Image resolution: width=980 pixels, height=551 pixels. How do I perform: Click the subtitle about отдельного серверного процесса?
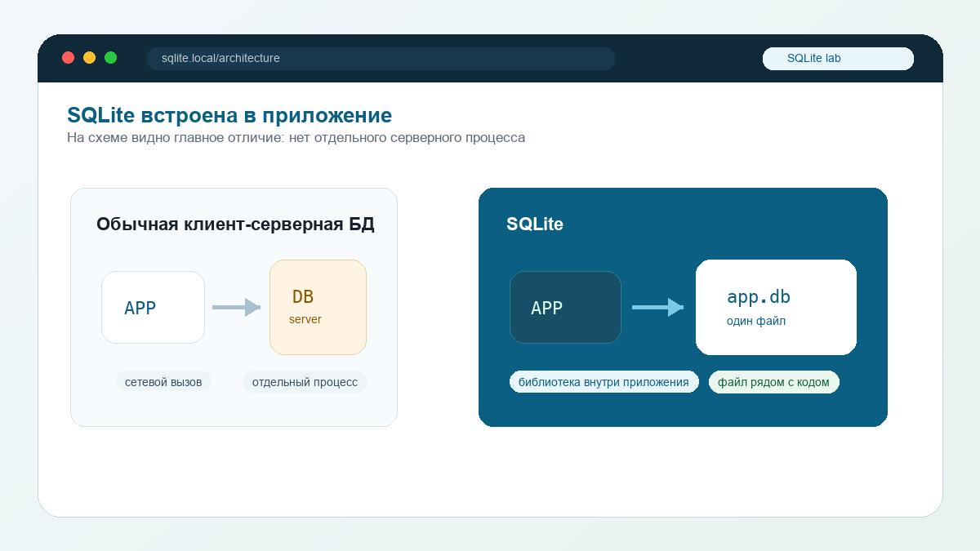(296, 138)
